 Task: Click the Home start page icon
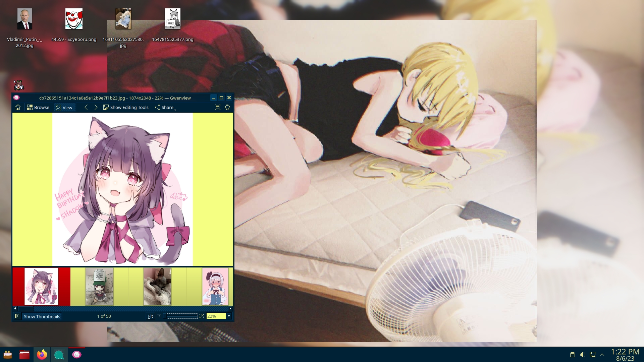tap(18, 107)
